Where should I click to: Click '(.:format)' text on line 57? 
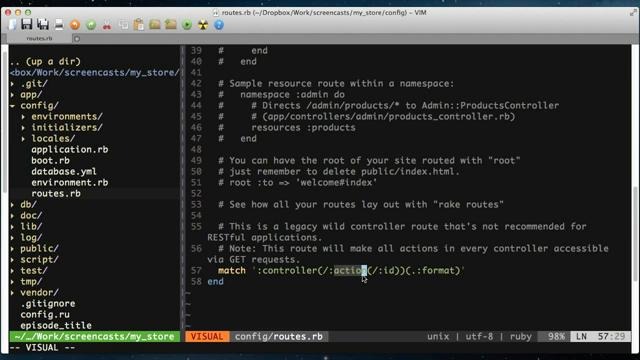433,271
